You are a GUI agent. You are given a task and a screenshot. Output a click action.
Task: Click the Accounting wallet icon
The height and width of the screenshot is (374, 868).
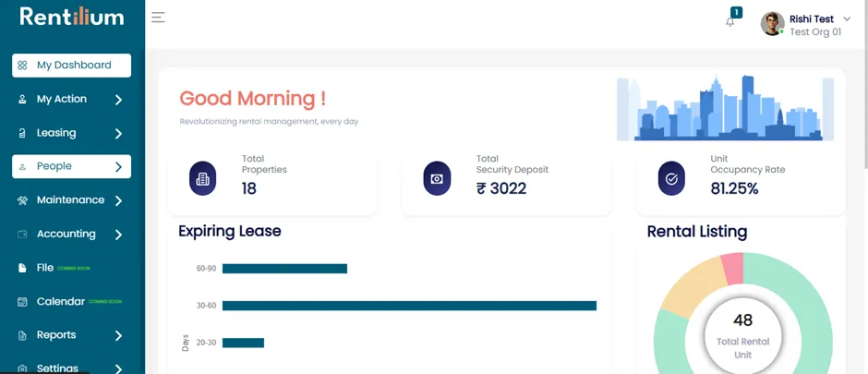22,234
